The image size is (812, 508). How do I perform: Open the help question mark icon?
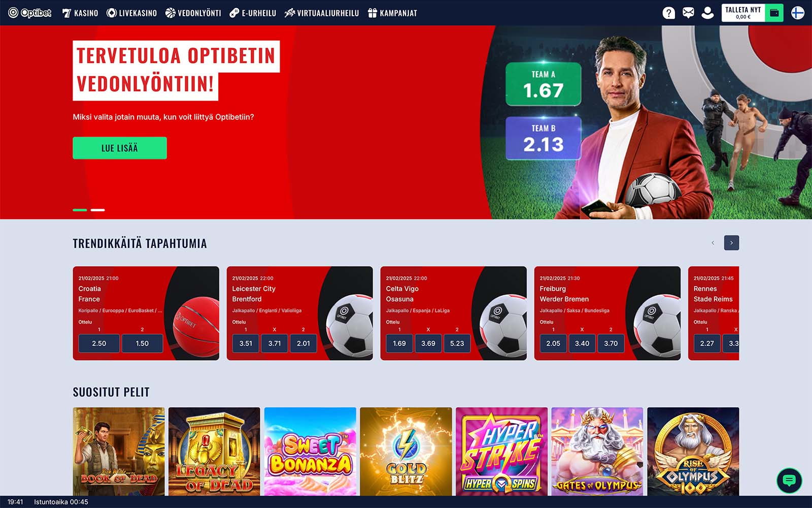(669, 13)
